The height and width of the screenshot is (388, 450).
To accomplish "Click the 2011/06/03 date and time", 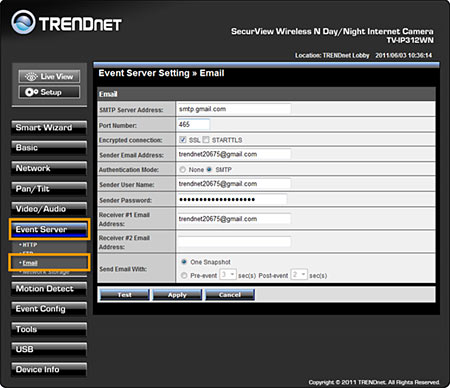I will click(404, 55).
